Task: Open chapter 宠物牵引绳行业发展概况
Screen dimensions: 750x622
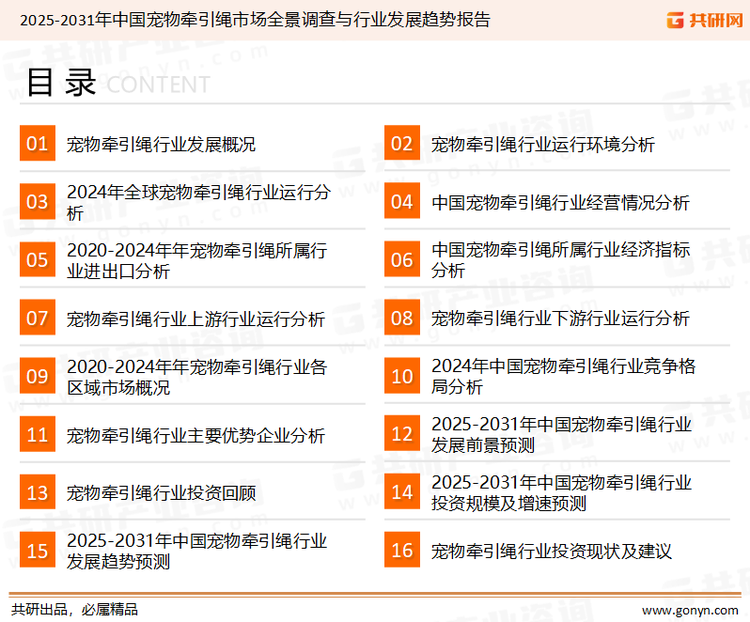Action: click(161, 144)
